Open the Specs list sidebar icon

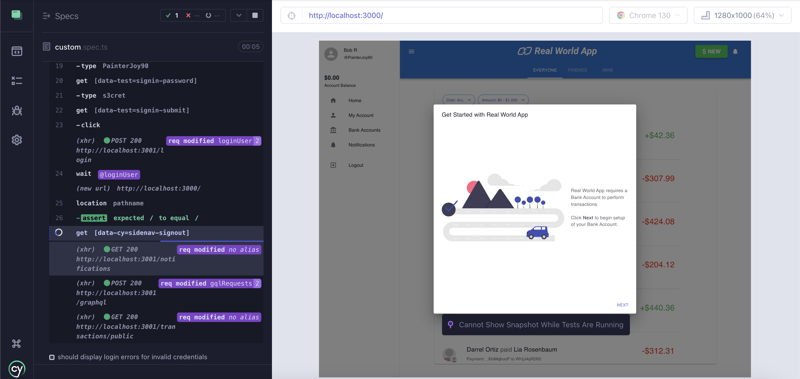17,51
